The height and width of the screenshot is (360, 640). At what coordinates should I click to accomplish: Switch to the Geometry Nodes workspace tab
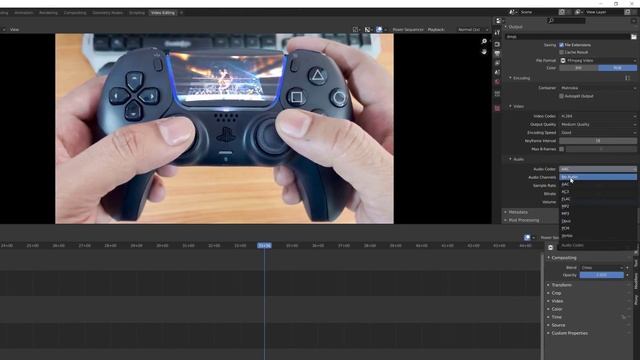click(107, 13)
